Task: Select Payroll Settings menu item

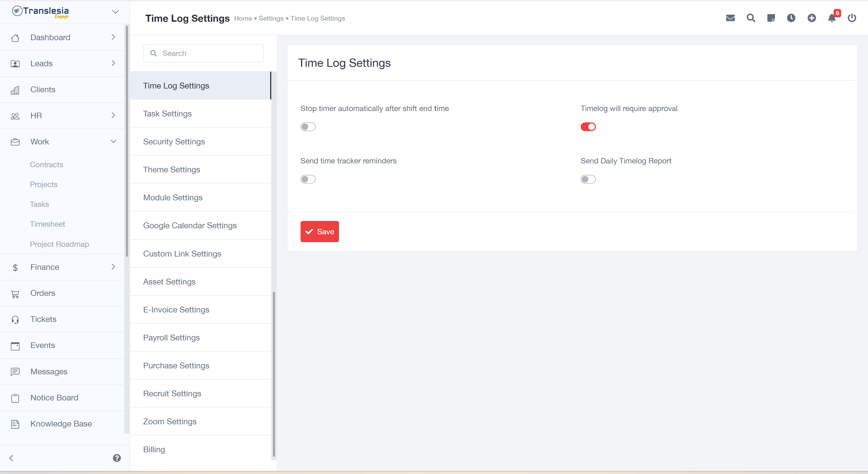Action: click(x=171, y=337)
